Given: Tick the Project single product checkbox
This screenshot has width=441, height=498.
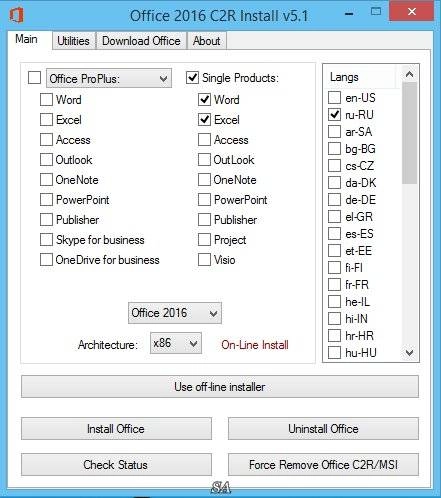Looking at the screenshot, I should (x=204, y=240).
